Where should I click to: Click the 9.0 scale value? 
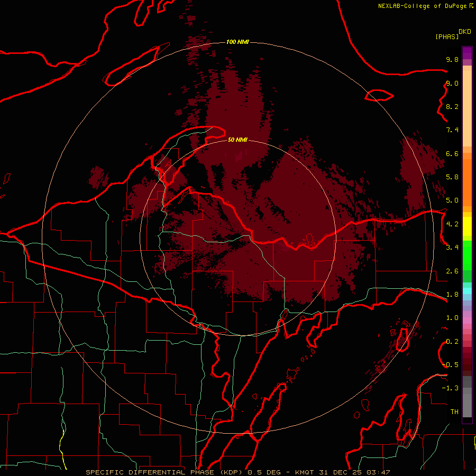point(452,84)
